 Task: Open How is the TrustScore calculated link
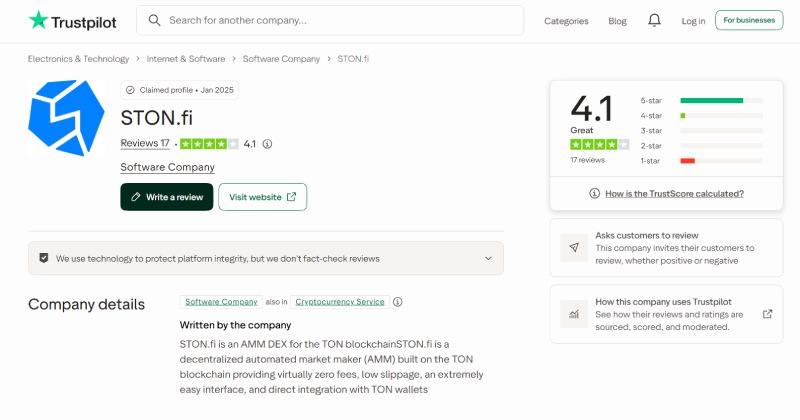[x=674, y=193]
